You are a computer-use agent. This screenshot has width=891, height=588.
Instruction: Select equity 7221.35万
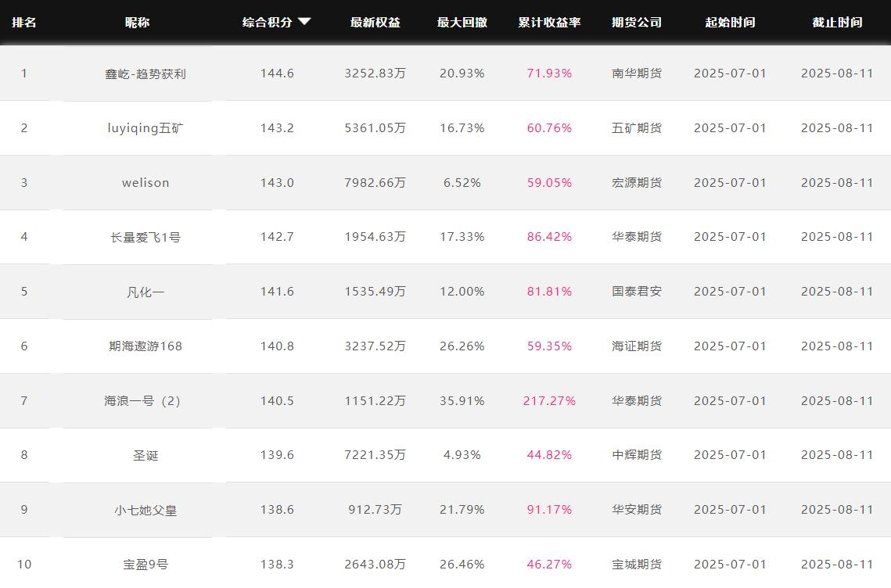pyautogui.click(x=375, y=454)
